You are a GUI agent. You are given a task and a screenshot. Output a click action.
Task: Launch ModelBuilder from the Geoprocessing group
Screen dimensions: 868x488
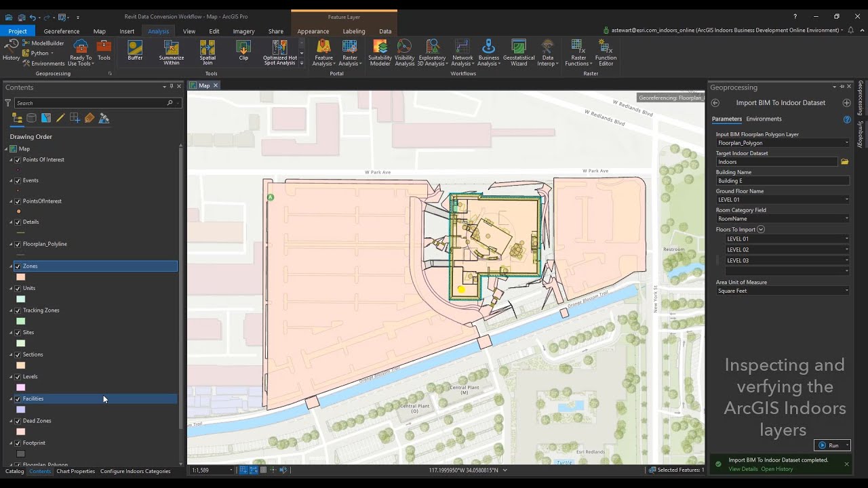pos(43,43)
